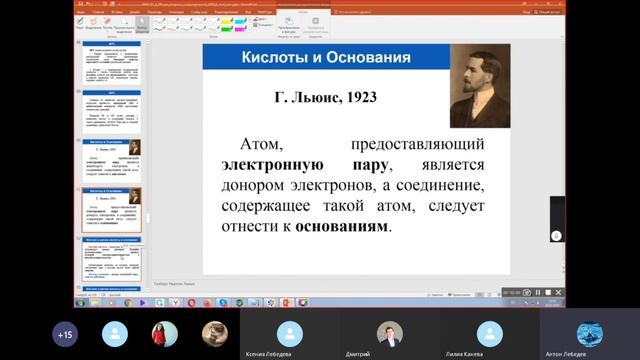
Task: Click the PowerPoint taskbar icon
Action: coord(286,303)
